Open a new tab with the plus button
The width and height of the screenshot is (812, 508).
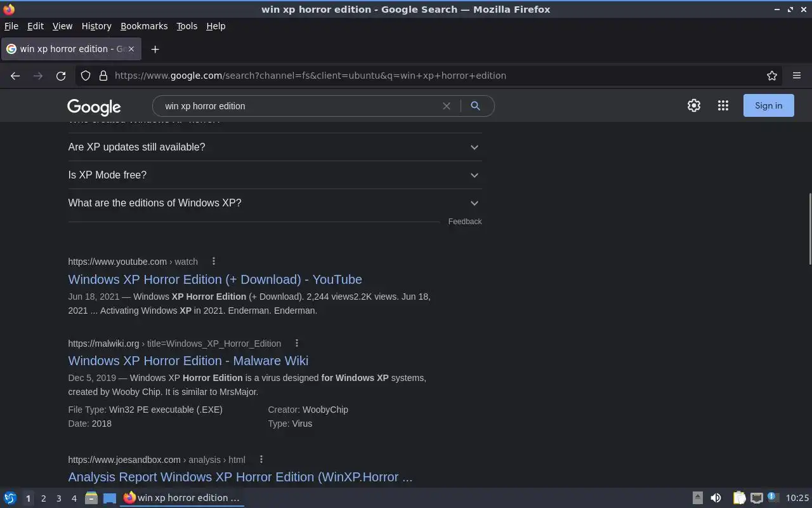coord(155,49)
